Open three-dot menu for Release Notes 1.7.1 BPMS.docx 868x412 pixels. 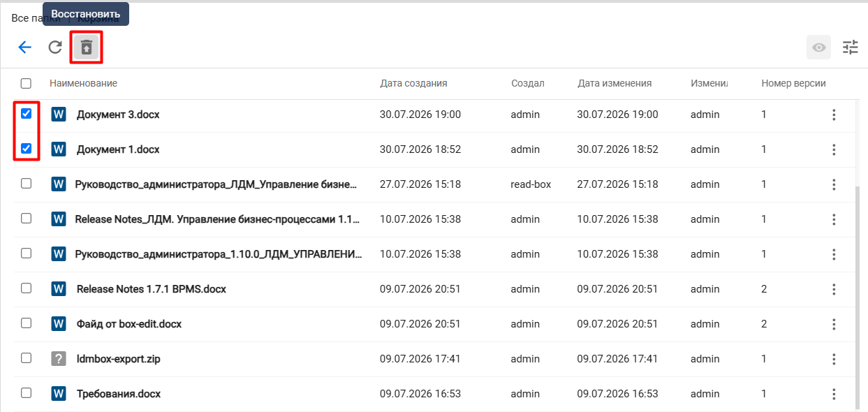click(x=834, y=289)
